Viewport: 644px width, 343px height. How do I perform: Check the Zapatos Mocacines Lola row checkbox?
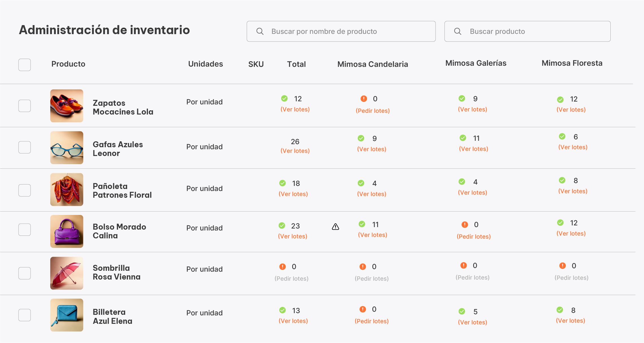click(25, 106)
